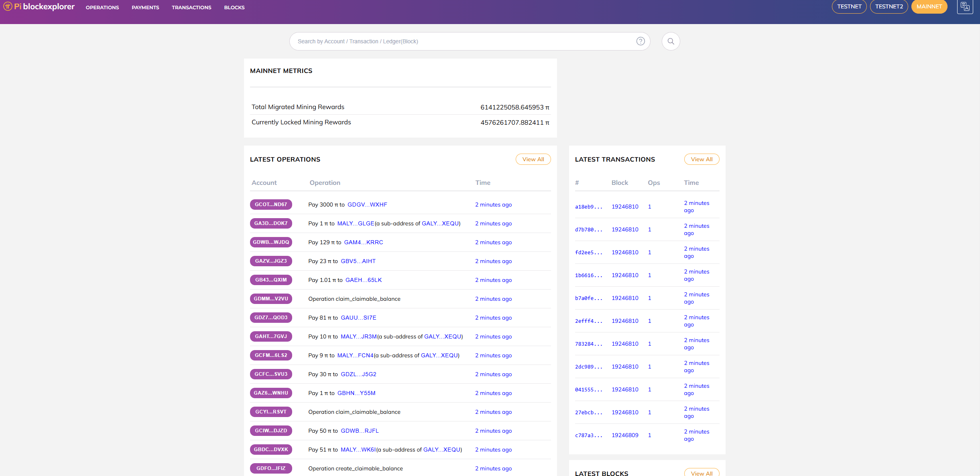The width and height of the screenshot is (980, 476).
Task: Open recipient MALY...GLGE link
Action: click(356, 223)
